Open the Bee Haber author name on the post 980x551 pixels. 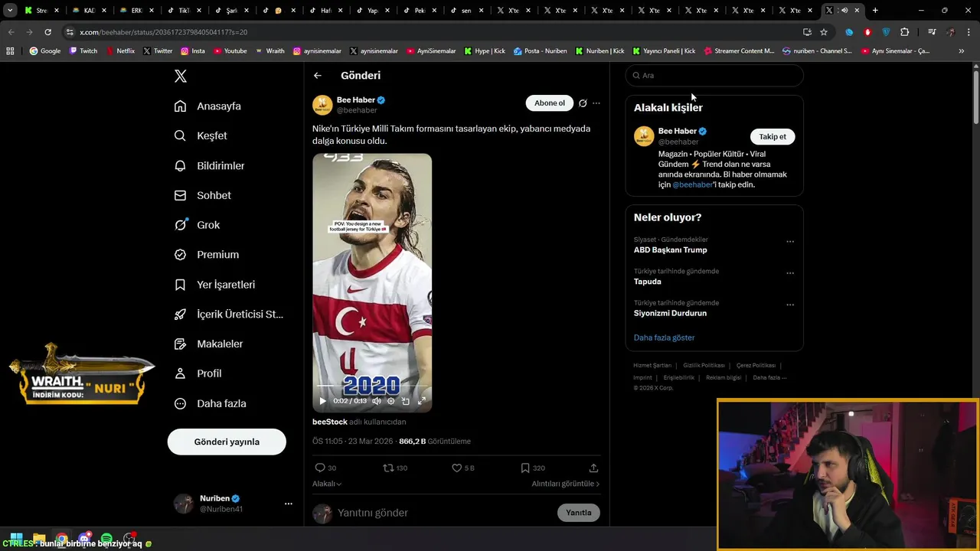point(356,99)
